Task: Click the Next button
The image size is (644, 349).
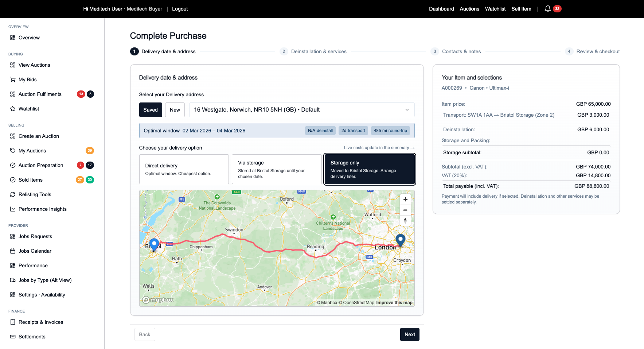Action: [410, 334]
